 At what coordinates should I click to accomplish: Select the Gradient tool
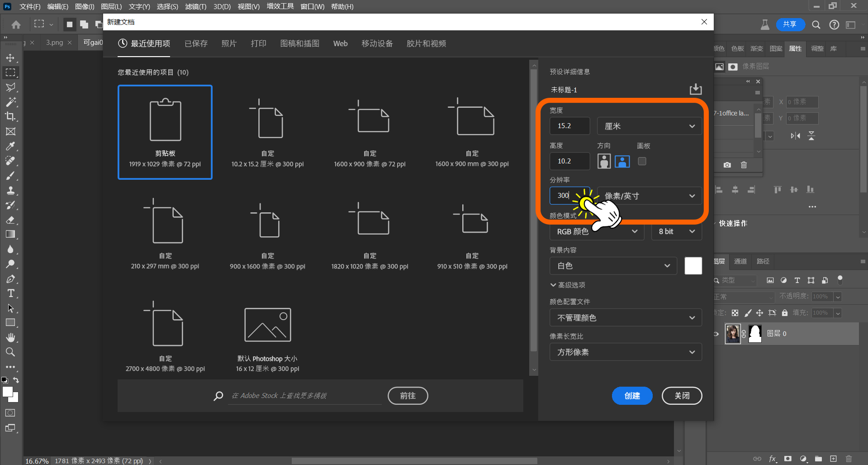point(10,234)
